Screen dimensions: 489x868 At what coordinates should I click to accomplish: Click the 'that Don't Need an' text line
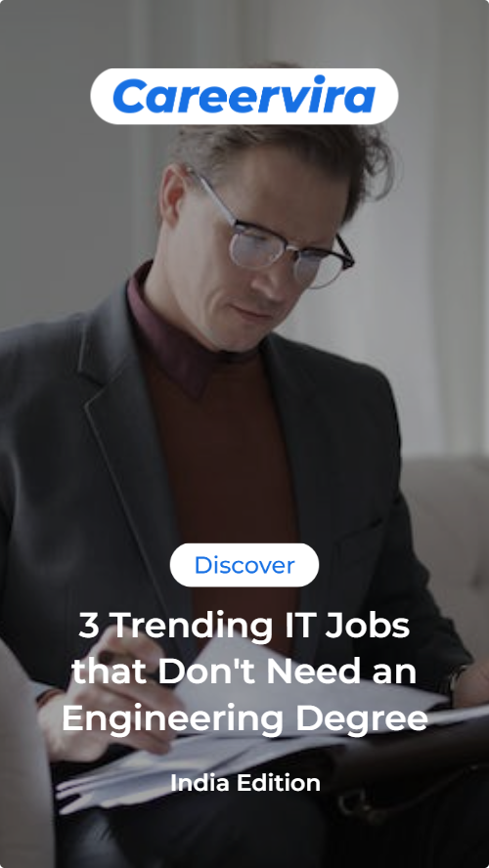(244, 671)
